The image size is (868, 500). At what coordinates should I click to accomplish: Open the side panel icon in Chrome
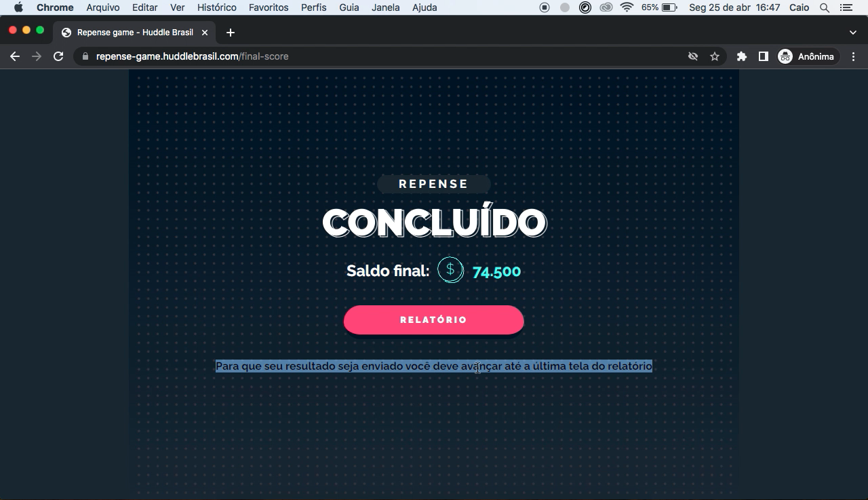(x=764, y=56)
